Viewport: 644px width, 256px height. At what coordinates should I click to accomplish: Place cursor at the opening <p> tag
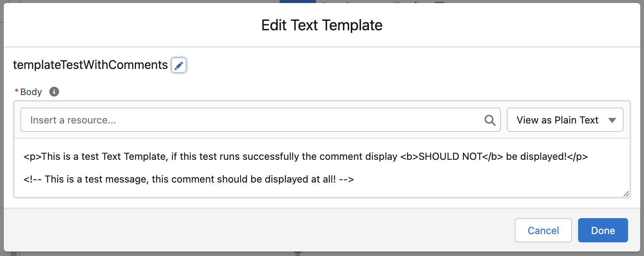[x=32, y=156]
